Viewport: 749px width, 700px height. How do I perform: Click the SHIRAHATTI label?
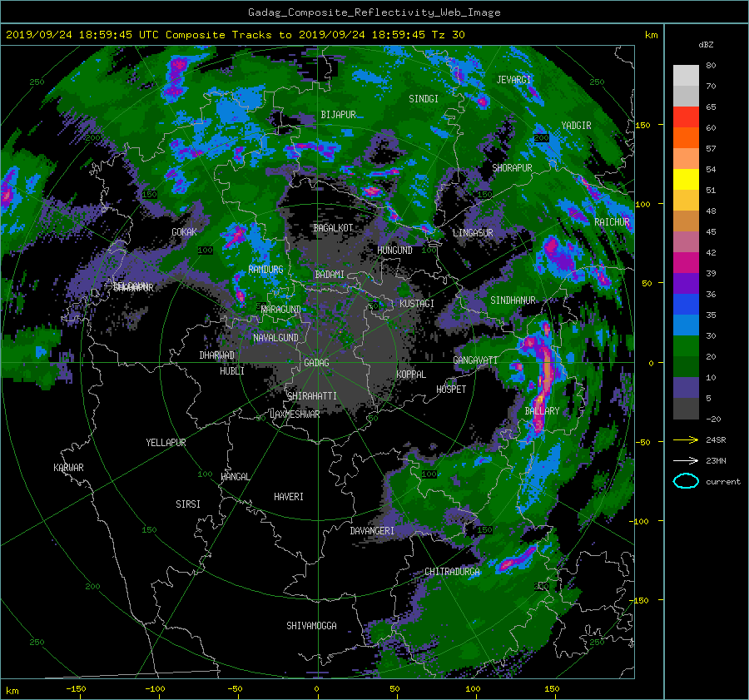[x=312, y=396]
